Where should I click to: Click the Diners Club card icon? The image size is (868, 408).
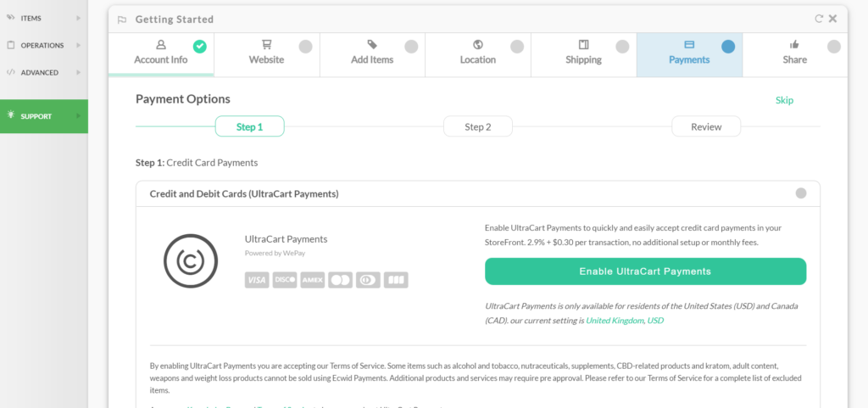pos(368,280)
